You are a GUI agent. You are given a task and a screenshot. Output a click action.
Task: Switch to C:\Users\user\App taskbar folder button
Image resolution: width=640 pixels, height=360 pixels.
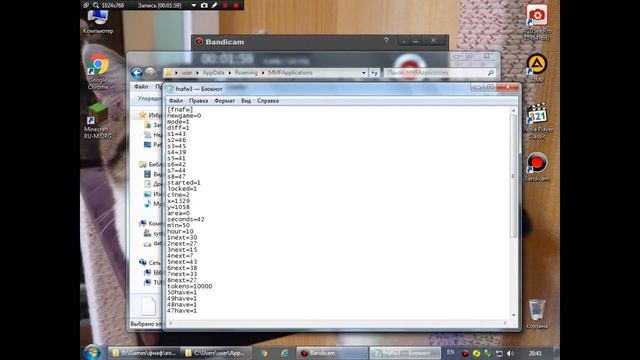(216, 353)
